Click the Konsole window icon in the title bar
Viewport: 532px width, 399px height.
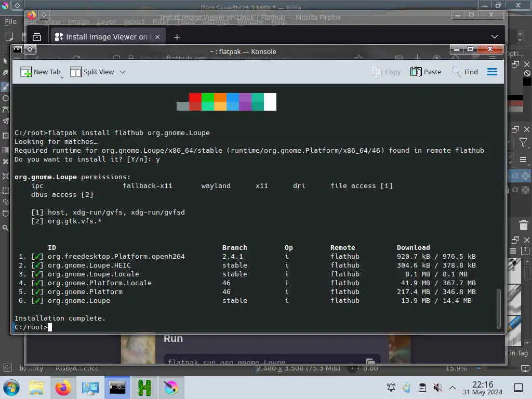pyautogui.click(x=17, y=49)
